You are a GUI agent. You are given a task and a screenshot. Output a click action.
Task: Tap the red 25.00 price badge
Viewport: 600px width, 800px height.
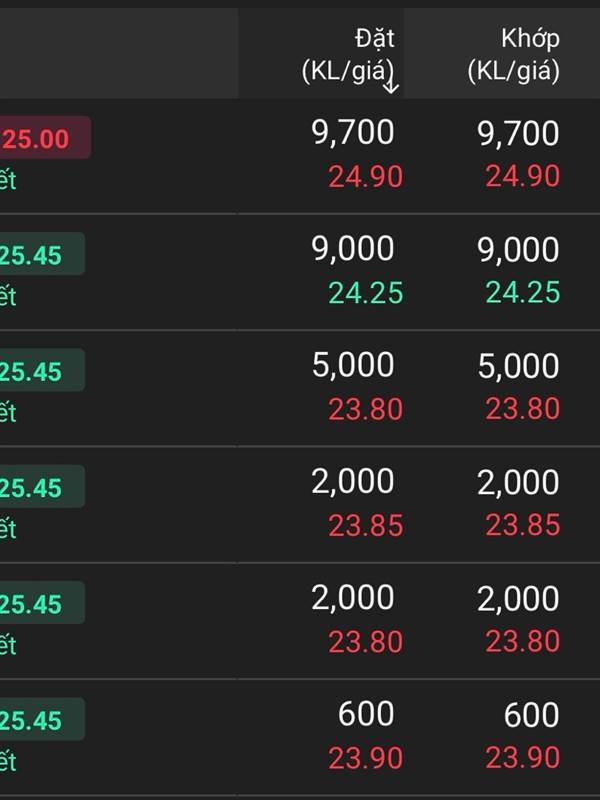(x=43, y=139)
